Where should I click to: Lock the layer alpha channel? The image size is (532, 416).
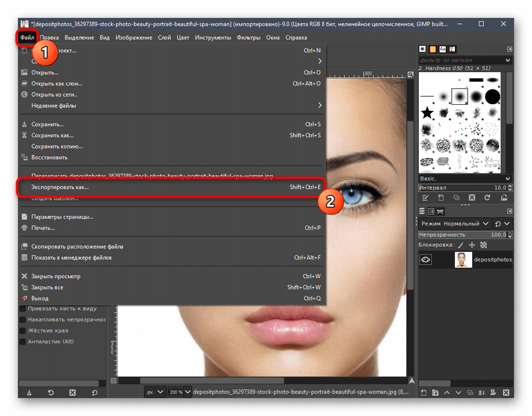point(484,245)
